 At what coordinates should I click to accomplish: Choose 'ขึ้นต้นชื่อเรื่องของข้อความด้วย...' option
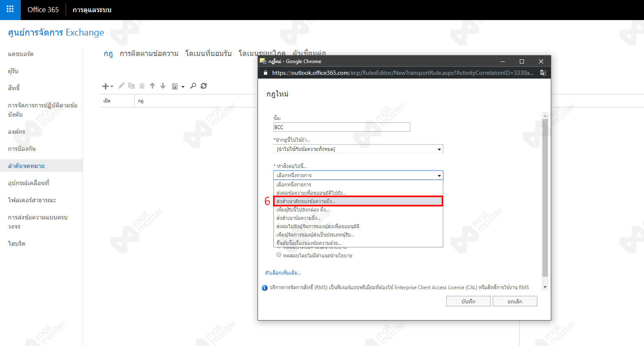[358, 243]
